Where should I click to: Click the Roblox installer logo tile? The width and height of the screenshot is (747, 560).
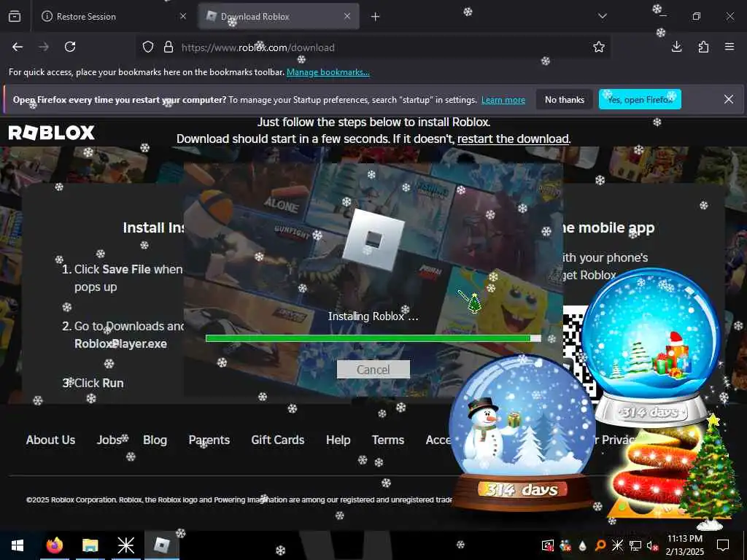pos(373,240)
